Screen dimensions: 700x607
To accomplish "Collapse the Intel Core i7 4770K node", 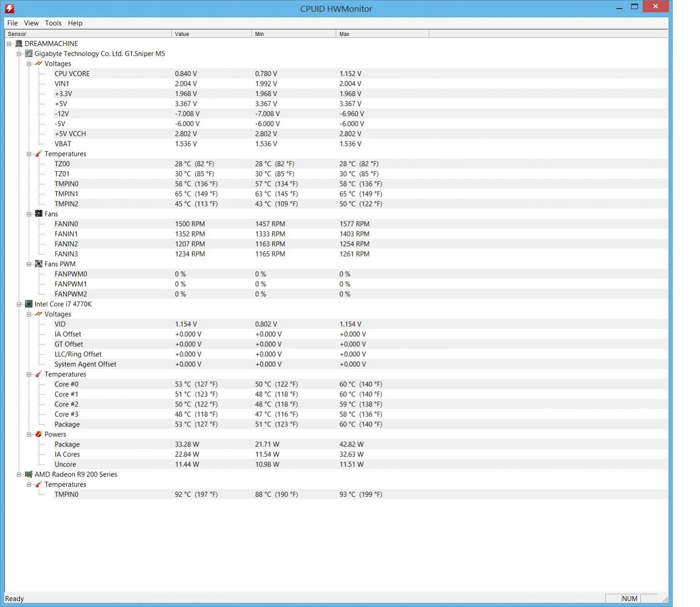I will 19,304.
